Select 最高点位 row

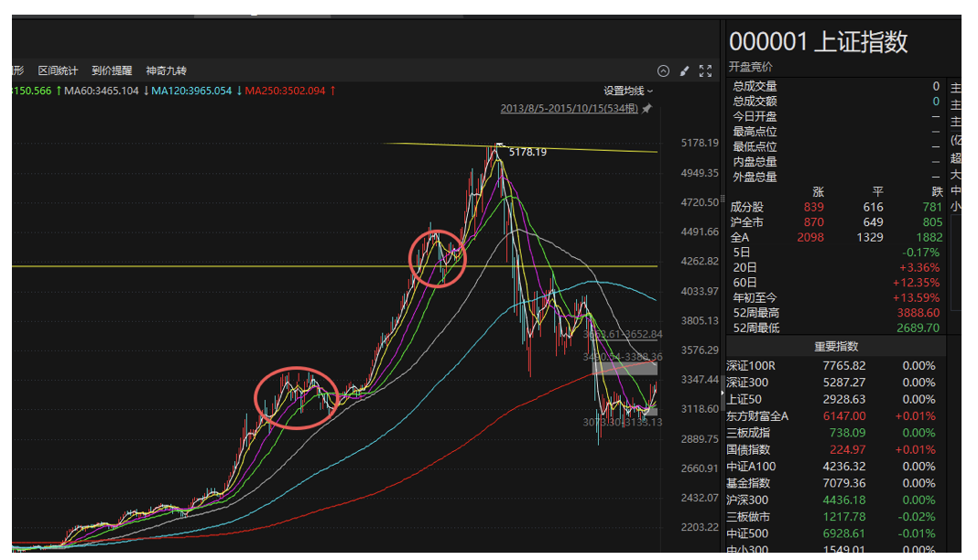coord(836,132)
